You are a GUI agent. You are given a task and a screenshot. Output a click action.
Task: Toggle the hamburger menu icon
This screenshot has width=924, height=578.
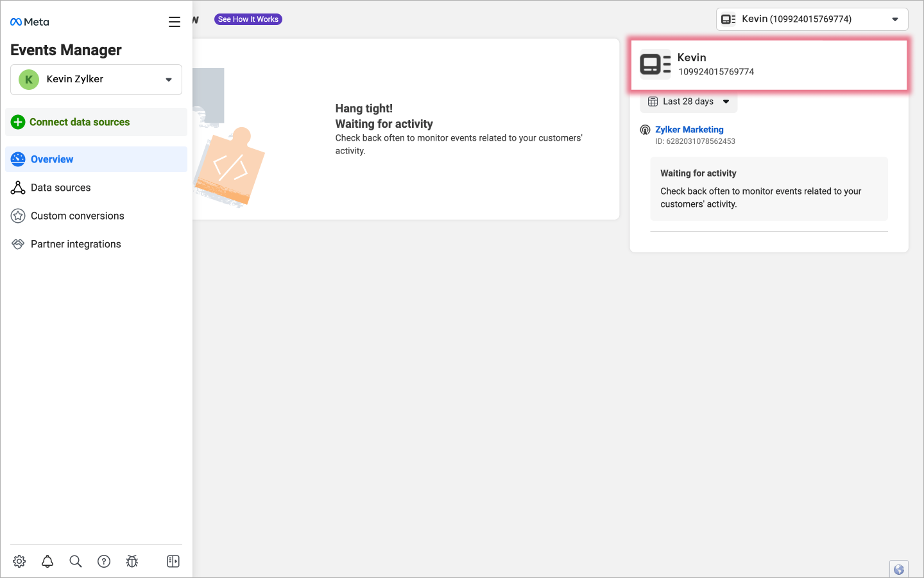(x=175, y=22)
